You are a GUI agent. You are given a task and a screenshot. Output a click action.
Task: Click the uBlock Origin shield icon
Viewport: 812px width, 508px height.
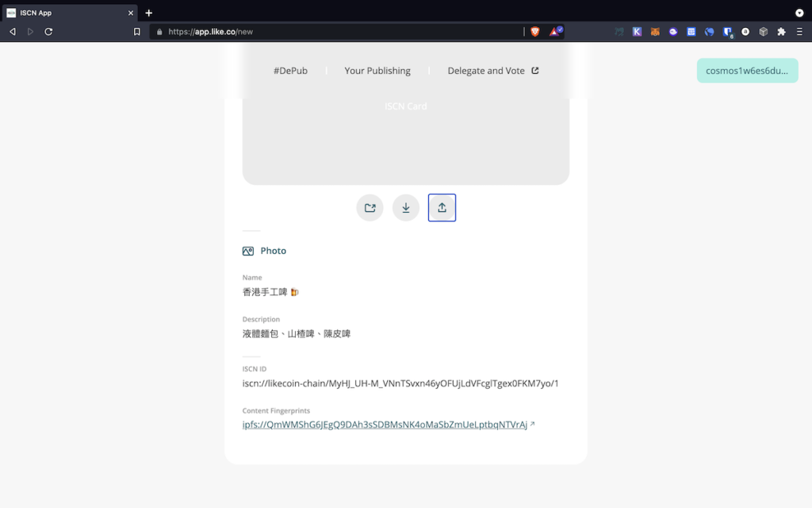(x=726, y=31)
